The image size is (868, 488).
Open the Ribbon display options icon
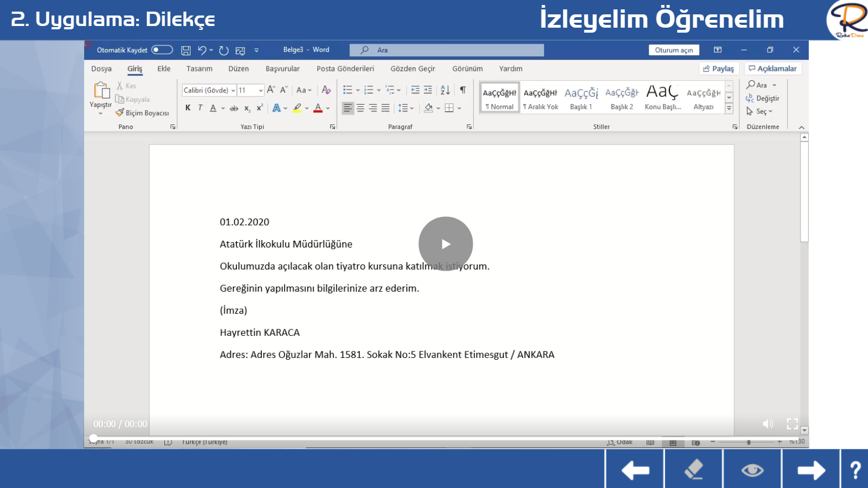pos(717,50)
